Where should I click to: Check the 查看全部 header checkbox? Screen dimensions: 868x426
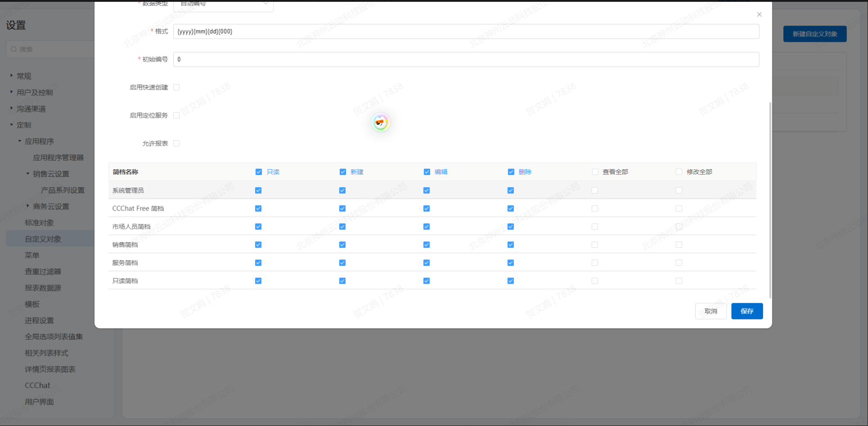(x=595, y=172)
